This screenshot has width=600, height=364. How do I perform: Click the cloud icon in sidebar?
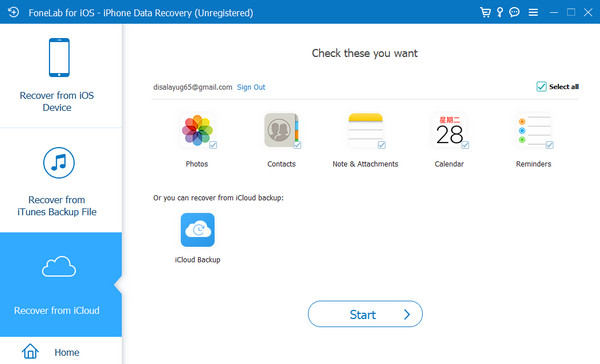(x=59, y=266)
